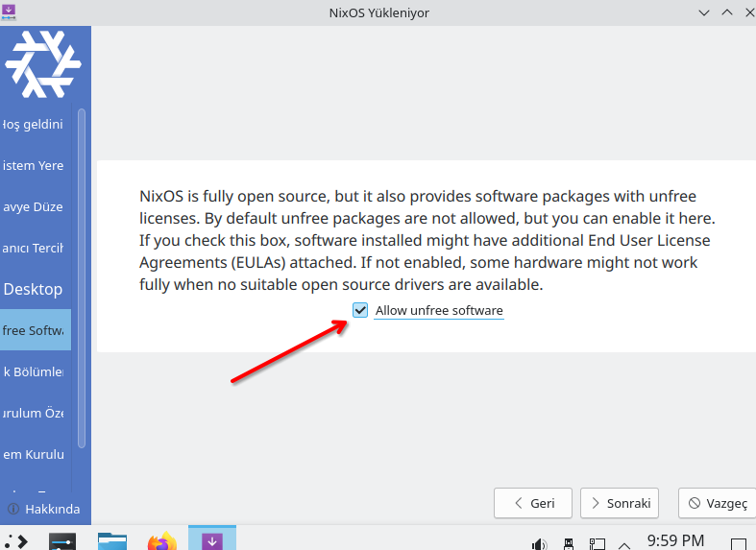Click the removable devices tray icon
Viewport: 756px width, 550px height.
coord(568,543)
